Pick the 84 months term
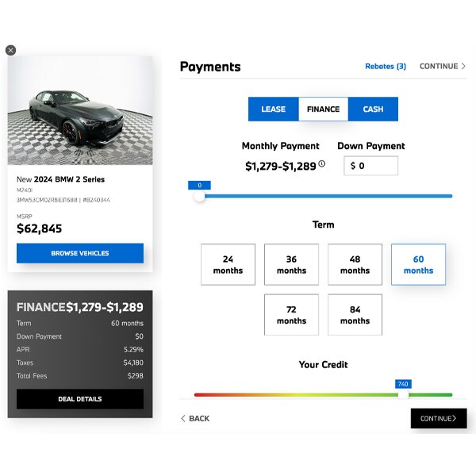 pos(355,315)
